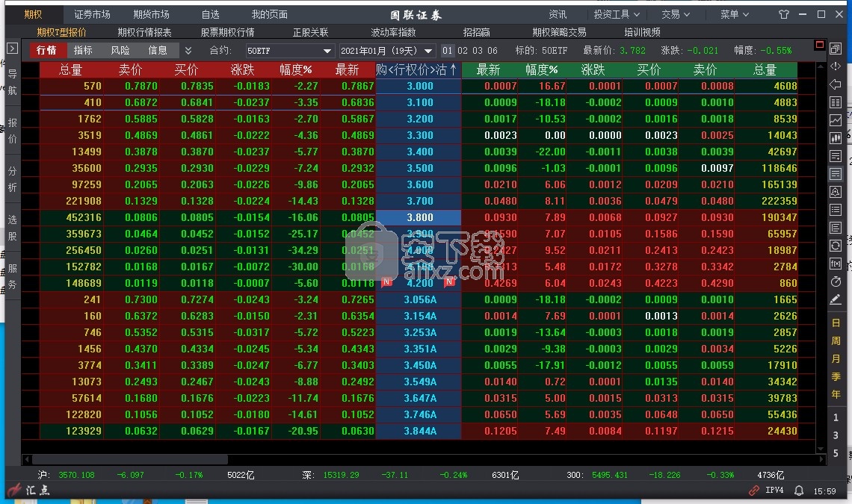Open the left-bar aligned list icon
The image size is (852, 504).
pos(835,228)
